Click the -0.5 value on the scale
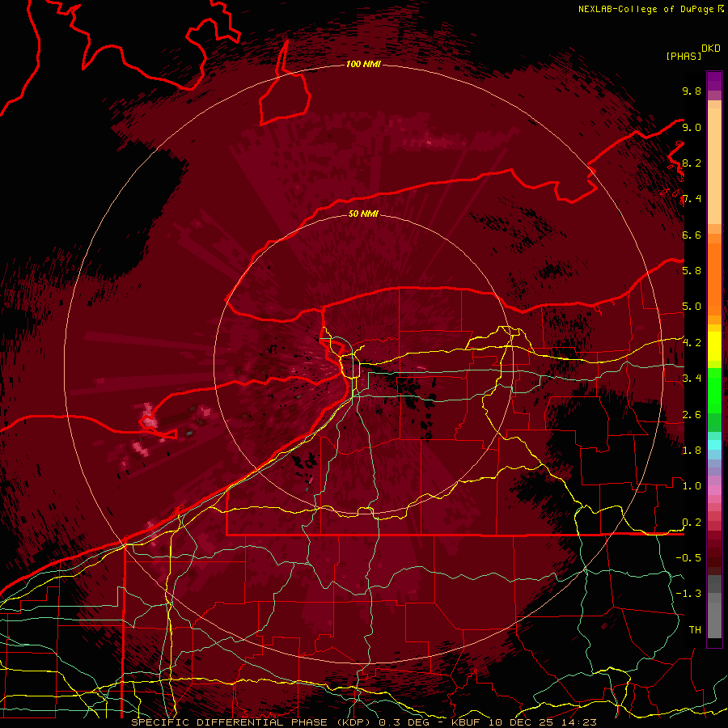Viewport: 728px width, 728px height. pos(688,558)
